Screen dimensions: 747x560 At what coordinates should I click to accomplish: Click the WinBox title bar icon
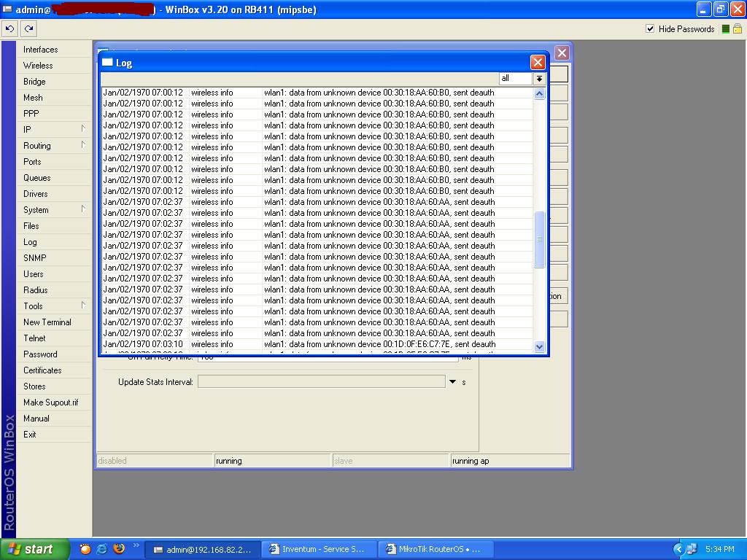[x=7, y=9]
